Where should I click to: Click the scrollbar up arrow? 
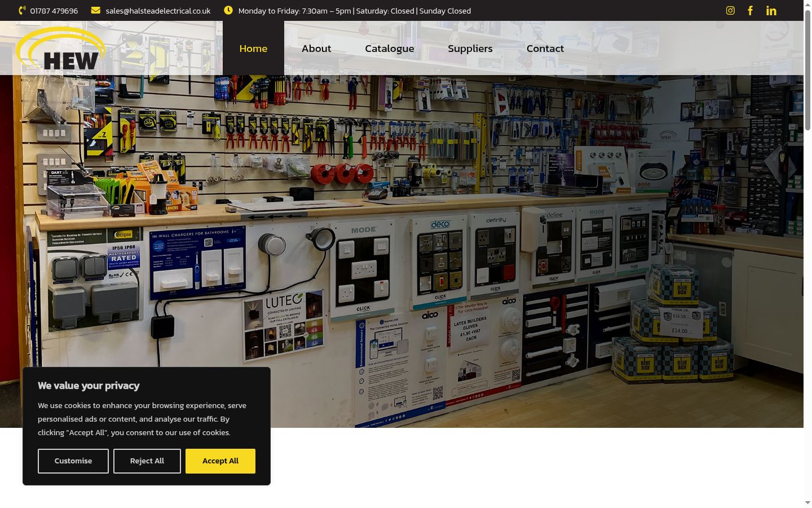[x=807, y=5]
